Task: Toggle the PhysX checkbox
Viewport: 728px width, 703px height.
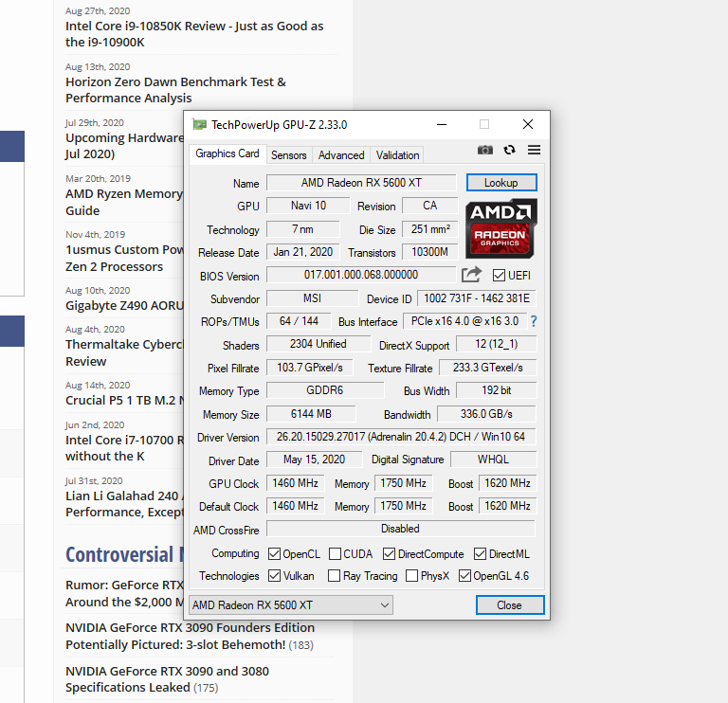Action: (411, 575)
